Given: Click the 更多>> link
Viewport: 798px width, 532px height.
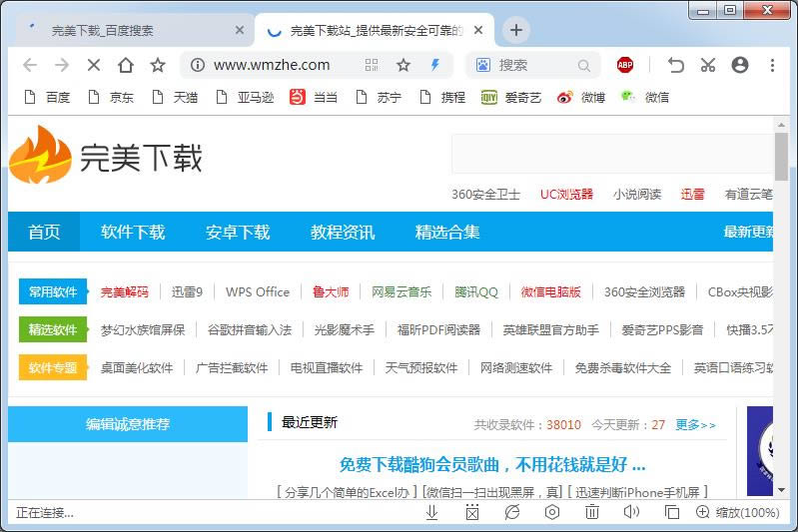Looking at the screenshot, I should 696,424.
